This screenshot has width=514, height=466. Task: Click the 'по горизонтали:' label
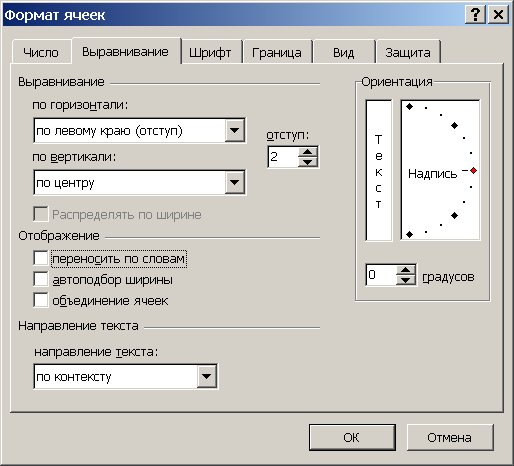80,105
